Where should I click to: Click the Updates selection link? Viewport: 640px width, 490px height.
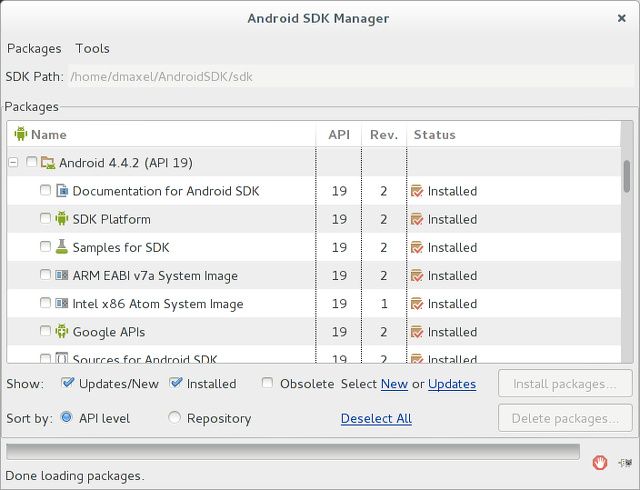(452, 383)
